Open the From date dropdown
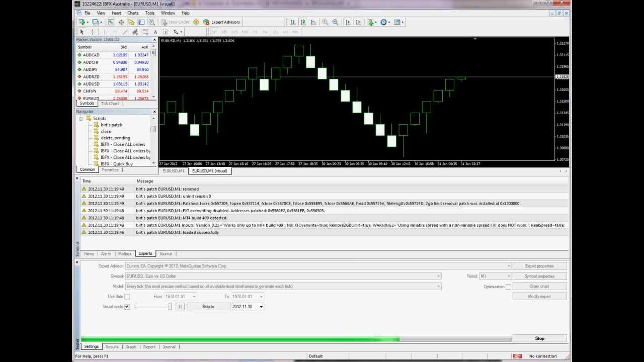Image resolution: width=644 pixels, height=362 pixels. (194, 297)
